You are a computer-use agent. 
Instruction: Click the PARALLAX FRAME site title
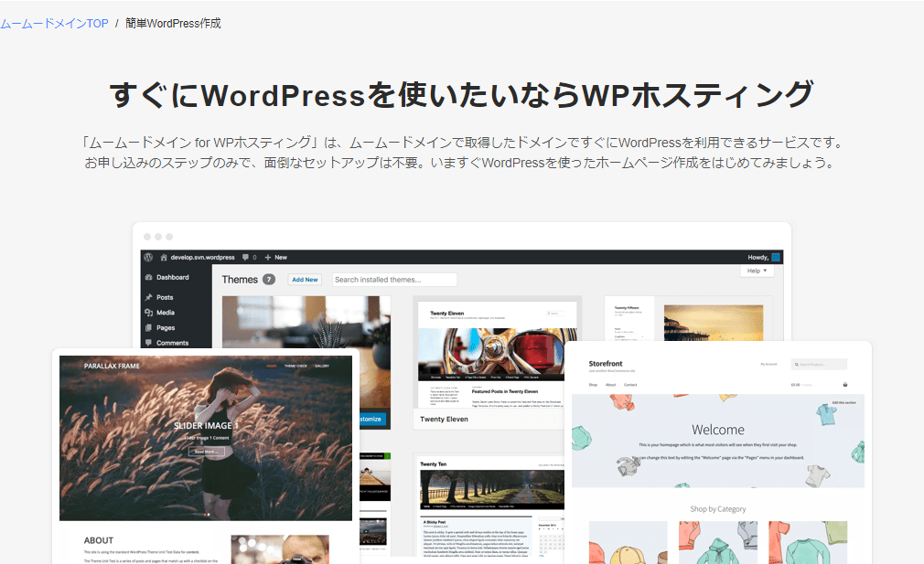112,367
